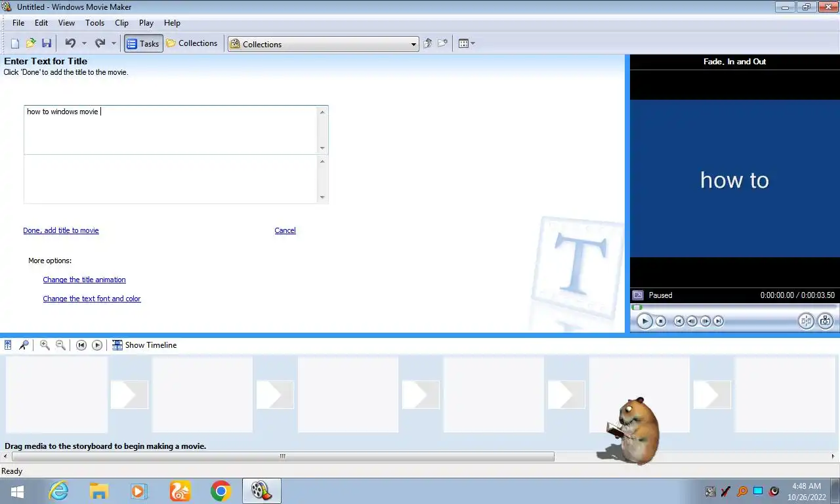Click into the upper title text box
The image size is (840, 504).
point(171,130)
